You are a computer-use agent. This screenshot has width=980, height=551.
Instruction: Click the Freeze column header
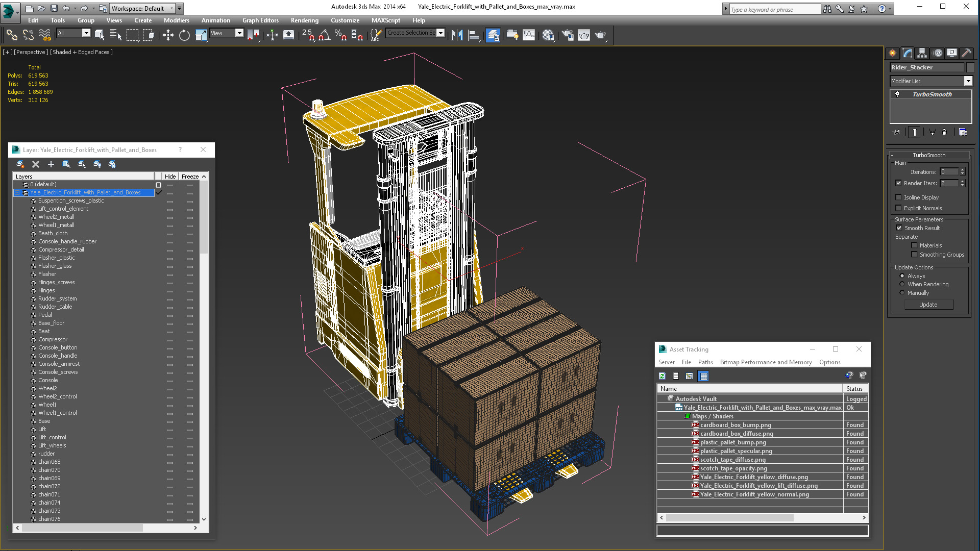click(190, 177)
